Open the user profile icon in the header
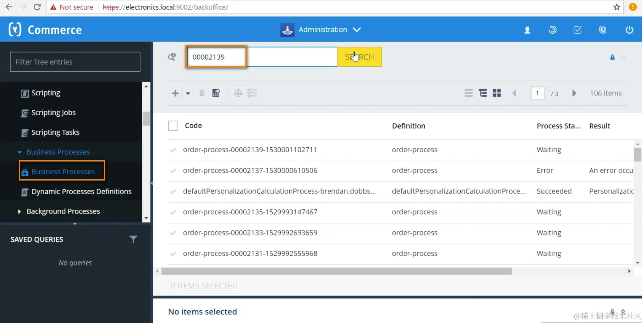Image resolution: width=644 pixels, height=323 pixels. (527, 30)
